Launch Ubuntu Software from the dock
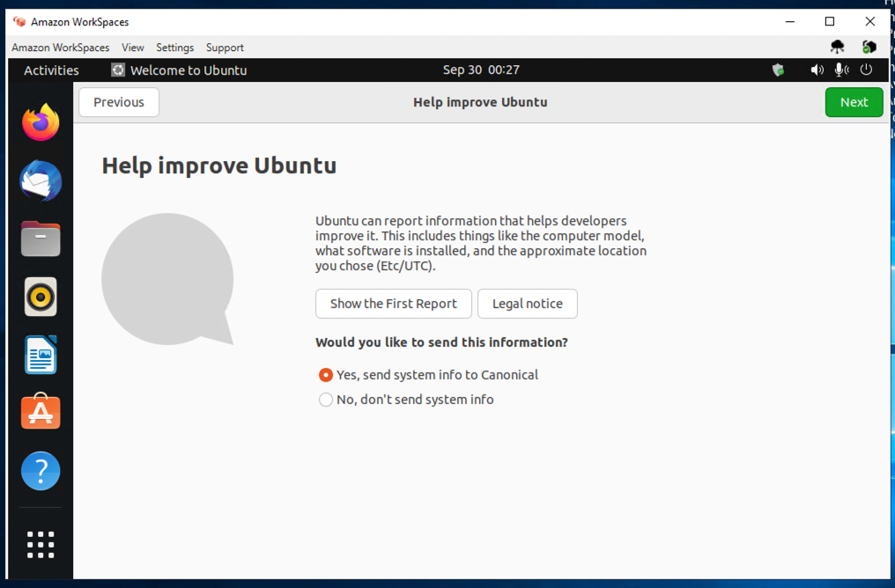 point(40,411)
